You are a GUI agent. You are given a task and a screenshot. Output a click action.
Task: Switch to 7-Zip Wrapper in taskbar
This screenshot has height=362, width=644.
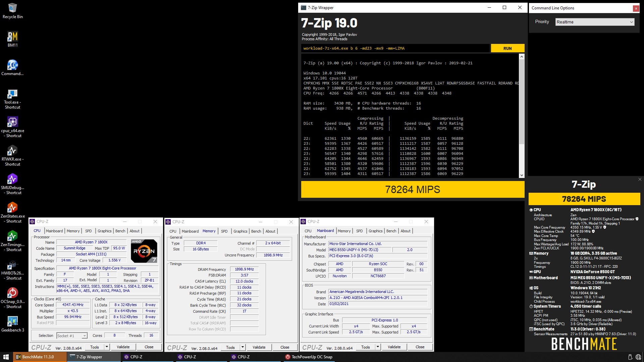(x=93, y=357)
